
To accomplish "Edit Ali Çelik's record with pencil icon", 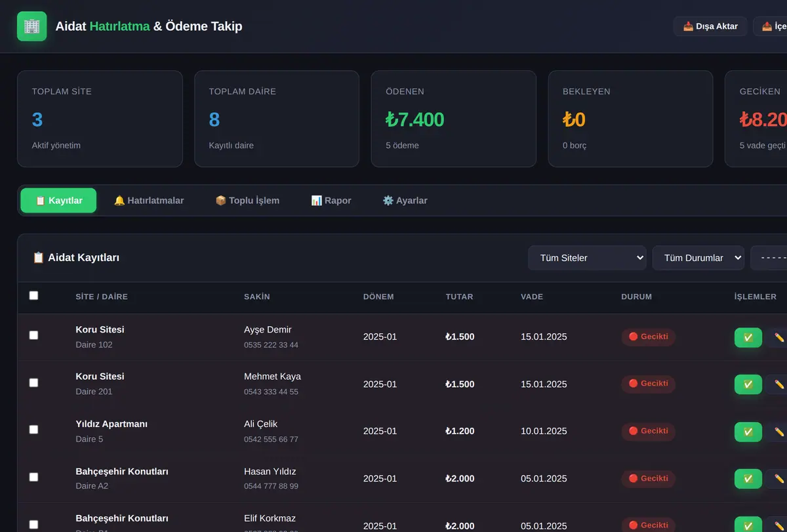I will coord(778,432).
